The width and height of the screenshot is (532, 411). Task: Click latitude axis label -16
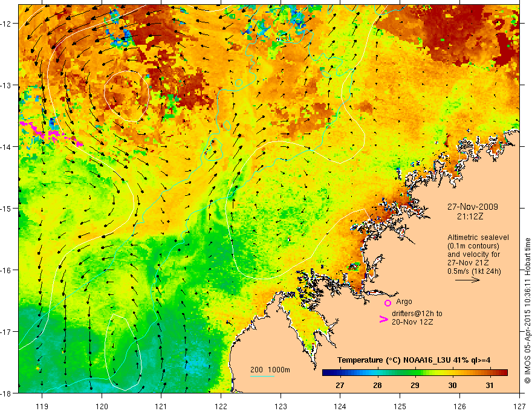[x=7, y=270]
